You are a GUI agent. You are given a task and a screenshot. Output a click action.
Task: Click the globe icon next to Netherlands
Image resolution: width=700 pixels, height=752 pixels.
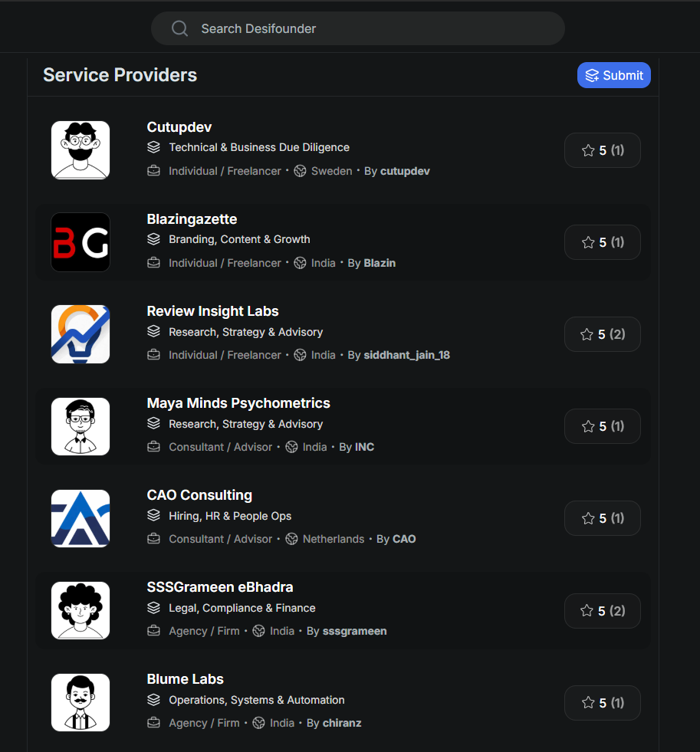(291, 539)
